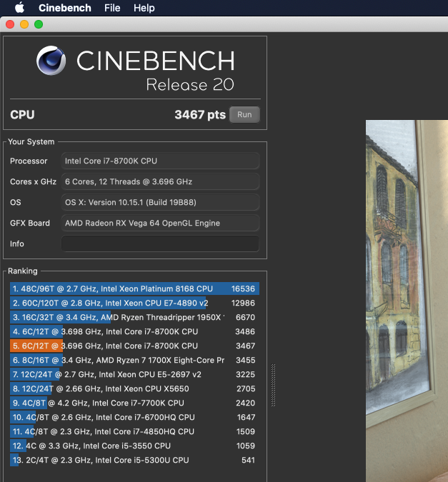Click the CPU label in the score panel
This screenshot has height=482, width=448.
22,115
